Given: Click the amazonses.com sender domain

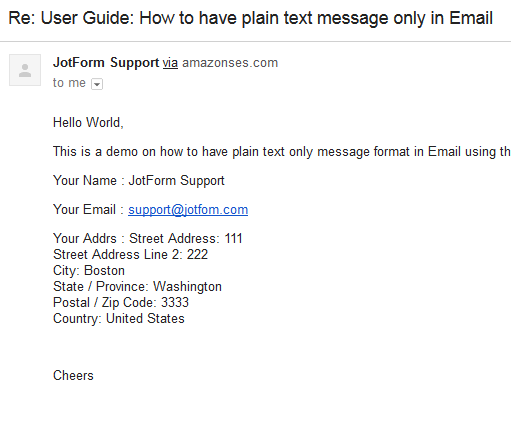Looking at the screenshot, I should (230, 63).
